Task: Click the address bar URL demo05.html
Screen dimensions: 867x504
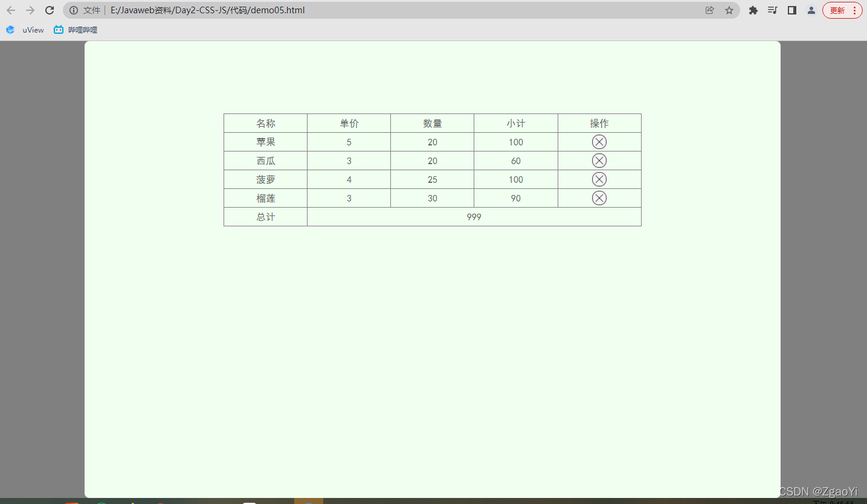Action: tap(208, 10)
